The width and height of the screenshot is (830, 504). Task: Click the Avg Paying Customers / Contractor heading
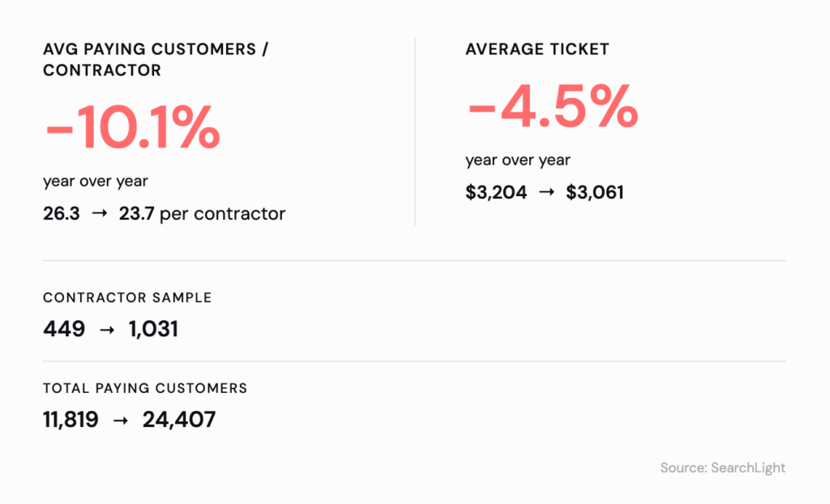(x=156, y=60)
